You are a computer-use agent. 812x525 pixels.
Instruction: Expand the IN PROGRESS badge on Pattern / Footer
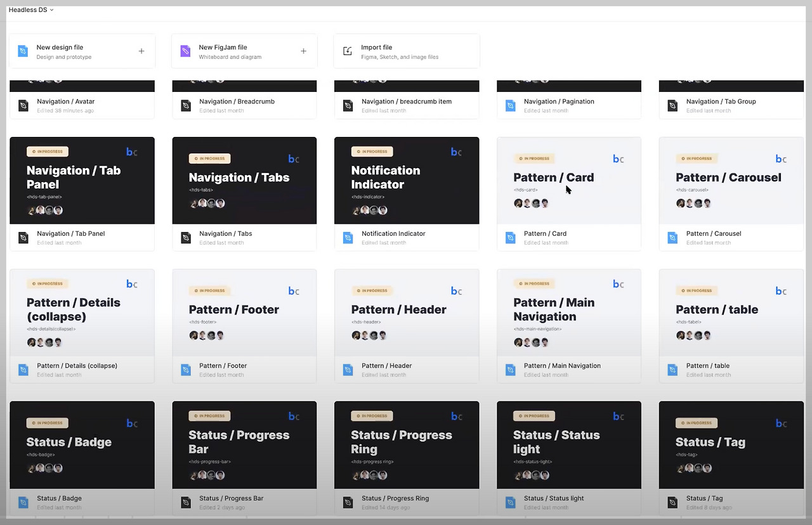(x=209, y=290)
